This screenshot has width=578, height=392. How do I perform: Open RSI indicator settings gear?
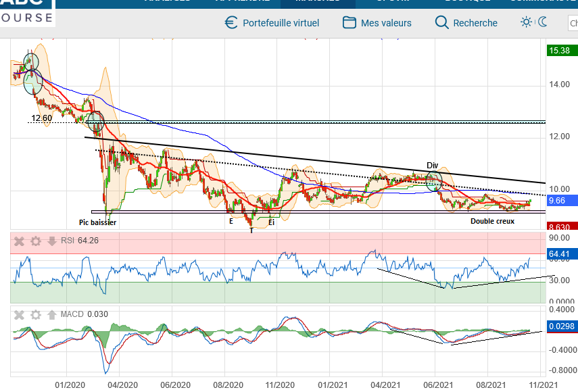click(x=35, y=241)
